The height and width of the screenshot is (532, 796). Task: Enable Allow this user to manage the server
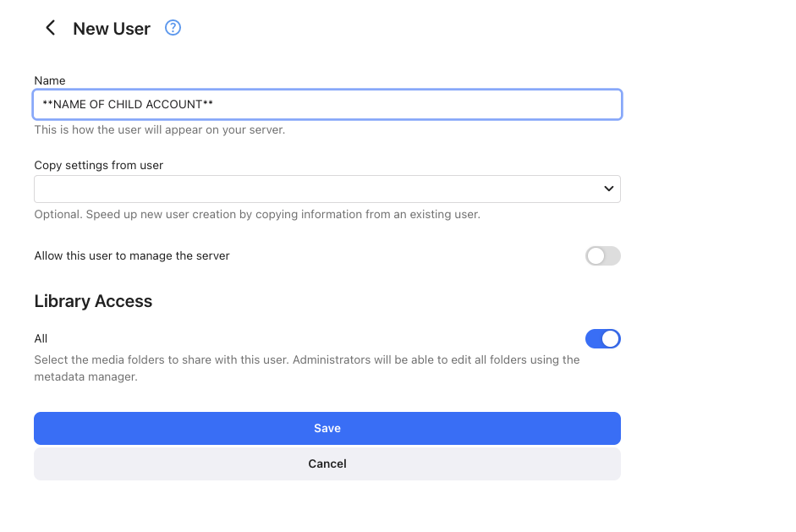coord(602,255)
